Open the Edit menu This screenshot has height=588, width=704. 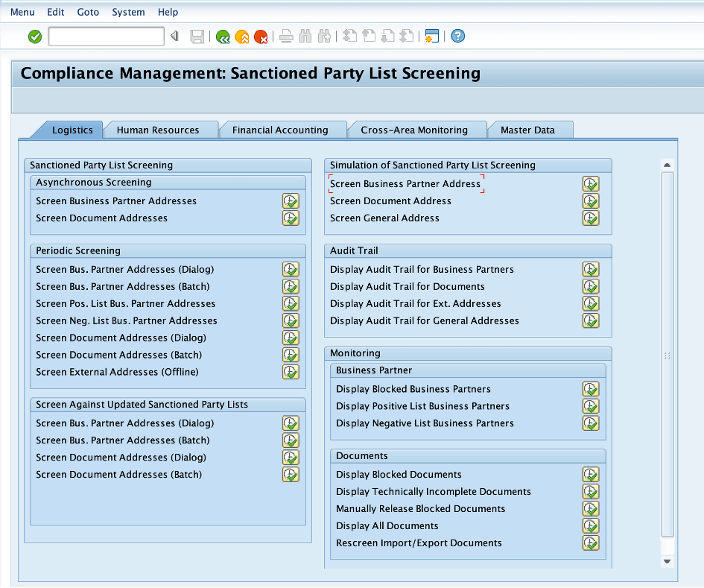coord(56,12)
